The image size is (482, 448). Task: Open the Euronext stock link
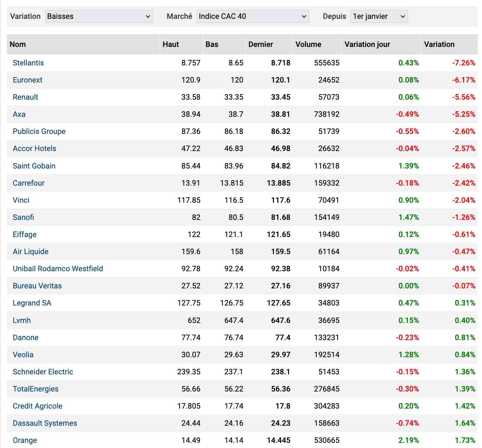[27, 80]
